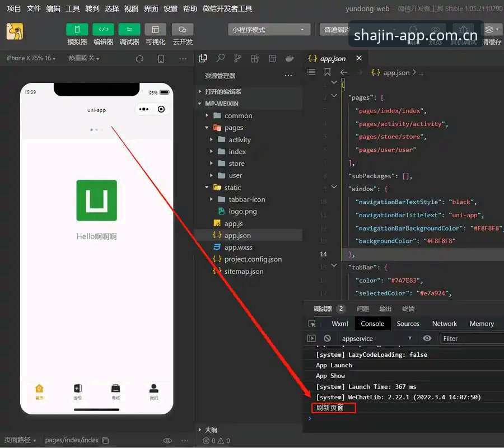This screenshot has height=448, width=504.
Task: Open the layout panel icon in sidebar
Action: [x=272, y=58]
